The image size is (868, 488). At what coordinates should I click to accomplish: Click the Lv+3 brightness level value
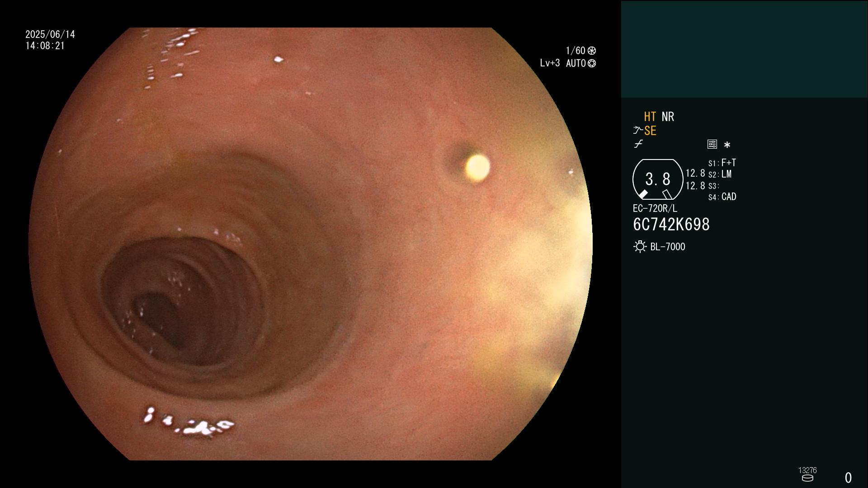(x=550, y=63)
